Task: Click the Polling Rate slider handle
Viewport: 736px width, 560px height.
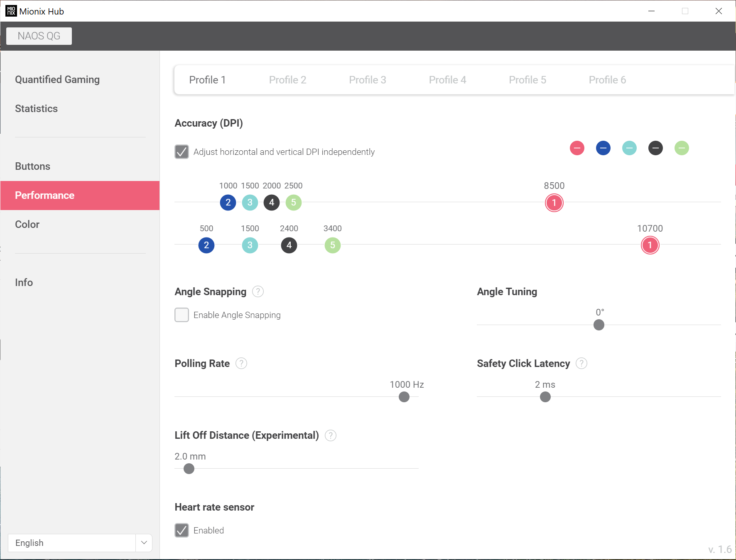Action: pyautogui.click(x=404, y=397)
